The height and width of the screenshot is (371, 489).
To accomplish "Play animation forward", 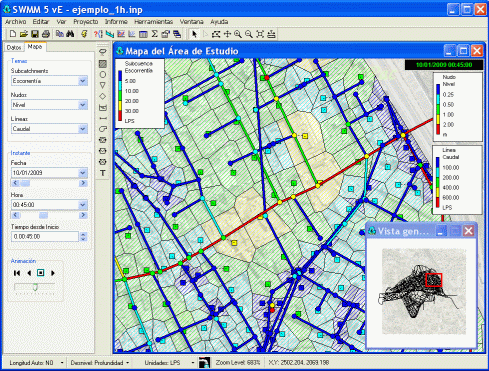I will 53,273.
